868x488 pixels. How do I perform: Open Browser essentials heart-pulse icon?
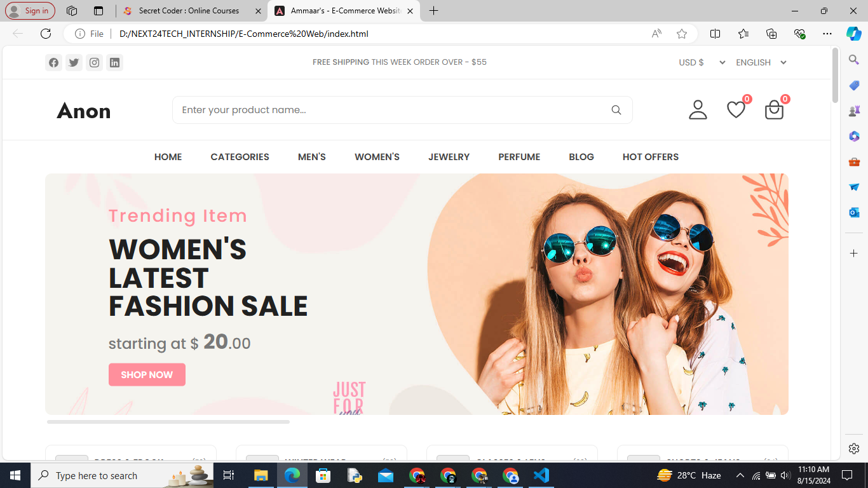799,34
